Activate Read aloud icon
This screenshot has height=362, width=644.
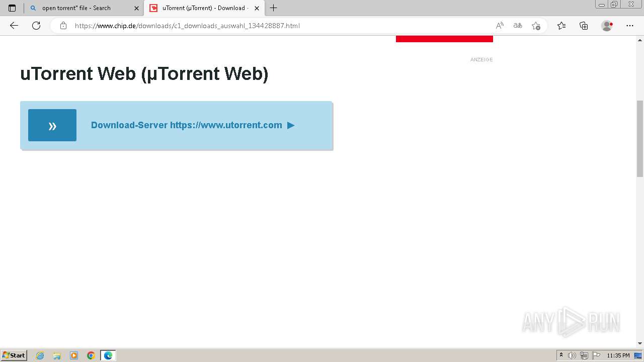pos(500,26)
